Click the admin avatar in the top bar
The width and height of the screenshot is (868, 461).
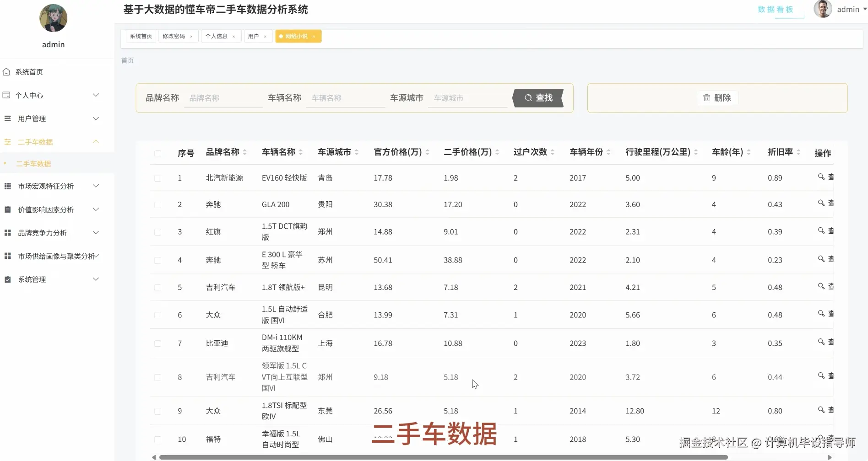point(823,9)
